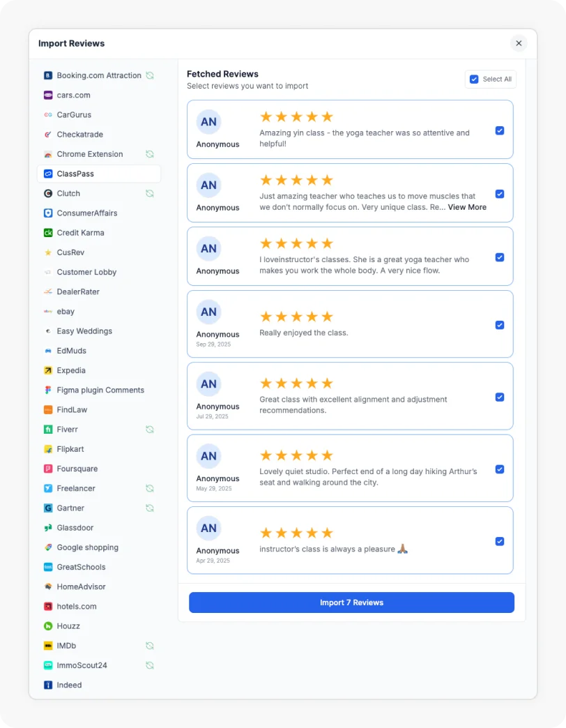This screenshot has width=566, height=728.
Task: Uncheck the first Anonymous review's checkbox
Action: (x=500, y=130)
